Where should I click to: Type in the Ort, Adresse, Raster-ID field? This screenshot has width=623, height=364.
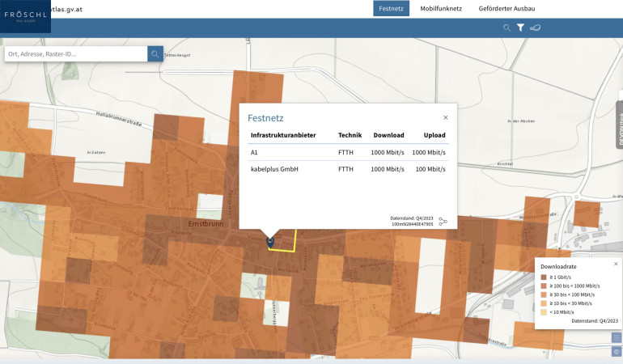75,54
